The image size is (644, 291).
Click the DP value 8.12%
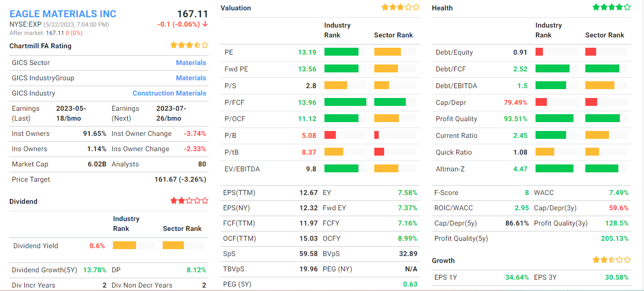(196, 270)
